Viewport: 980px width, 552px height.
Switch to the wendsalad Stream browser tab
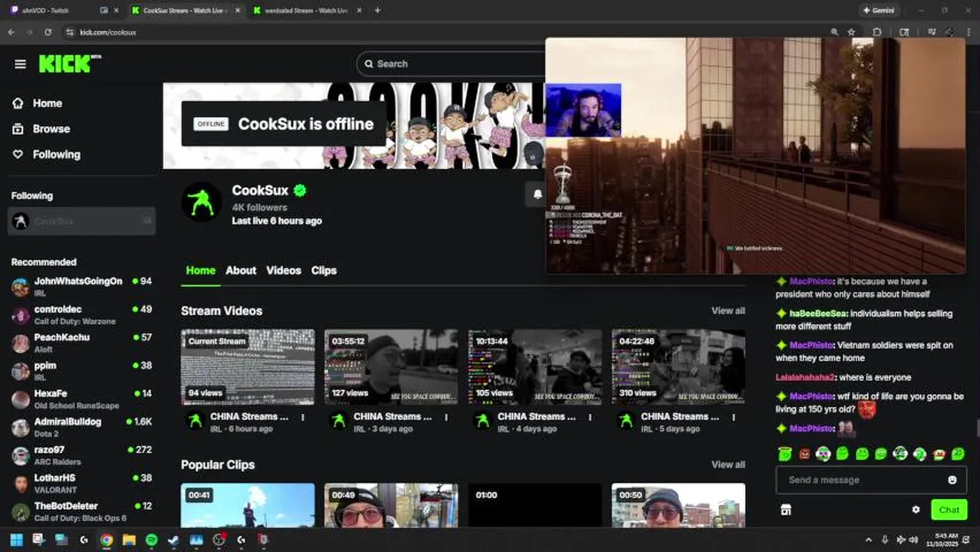(305, 11)
